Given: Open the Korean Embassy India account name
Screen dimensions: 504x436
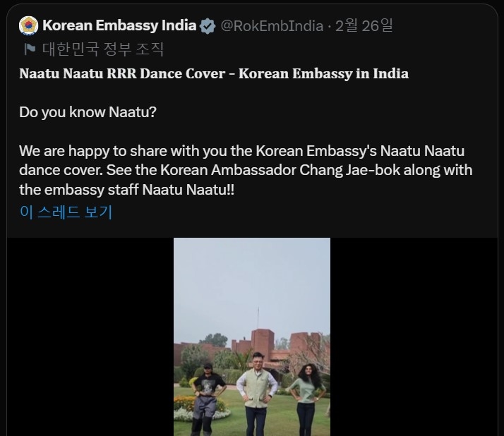Looking at the screenshot, I should click(119, 26).
